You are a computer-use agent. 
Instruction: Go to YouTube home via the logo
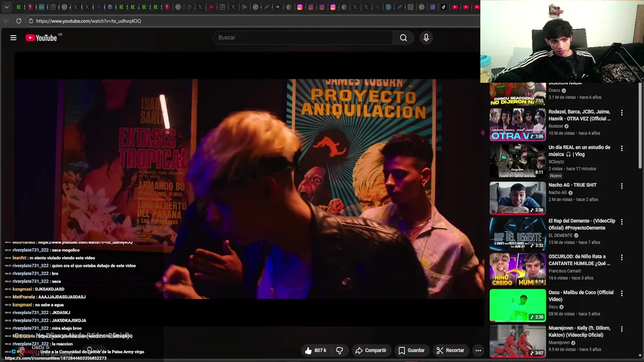[x=41, y=38]
